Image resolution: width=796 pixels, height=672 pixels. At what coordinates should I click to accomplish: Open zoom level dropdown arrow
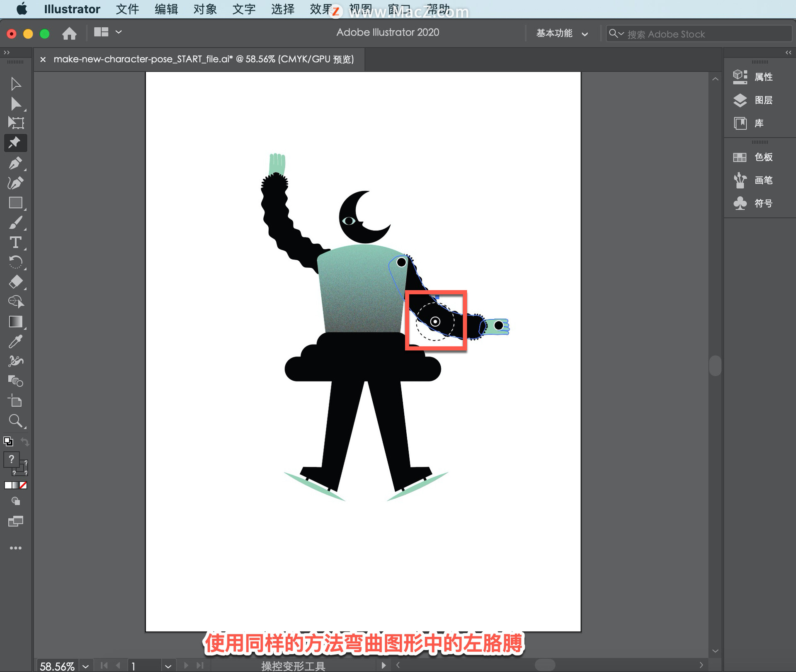click(x=85, y=666)
